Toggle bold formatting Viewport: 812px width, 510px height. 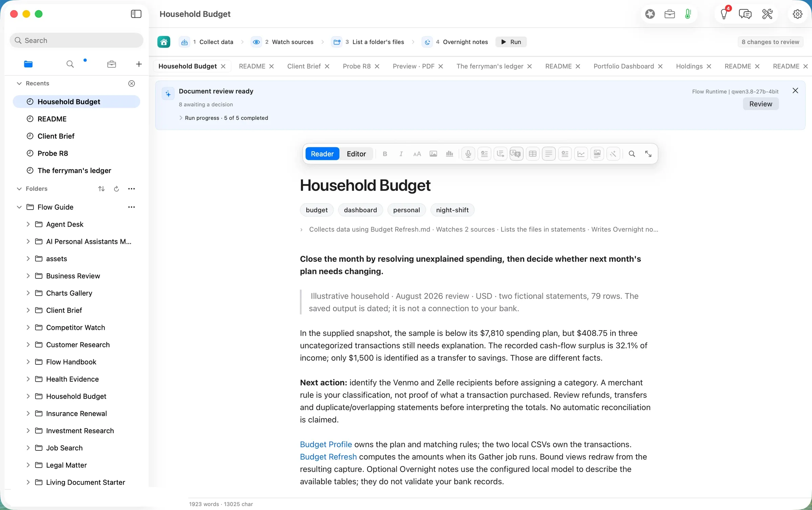tap(385, 154)
